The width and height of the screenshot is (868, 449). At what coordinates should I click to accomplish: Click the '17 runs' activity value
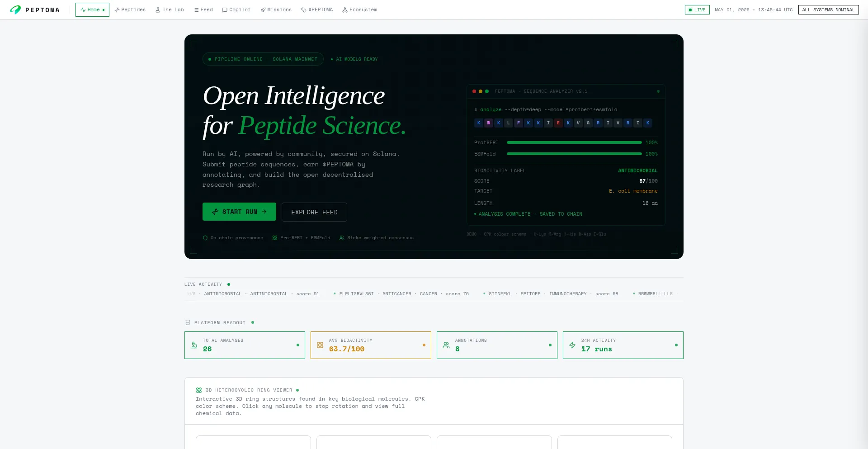coord(596,349)
